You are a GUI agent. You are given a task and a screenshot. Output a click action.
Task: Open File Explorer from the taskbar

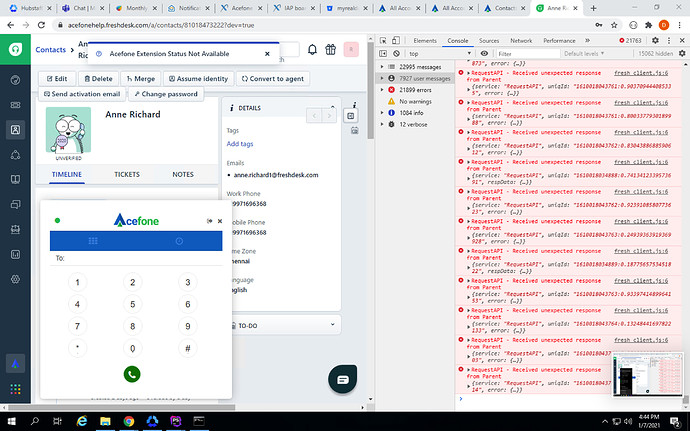[x=105, y=421]
